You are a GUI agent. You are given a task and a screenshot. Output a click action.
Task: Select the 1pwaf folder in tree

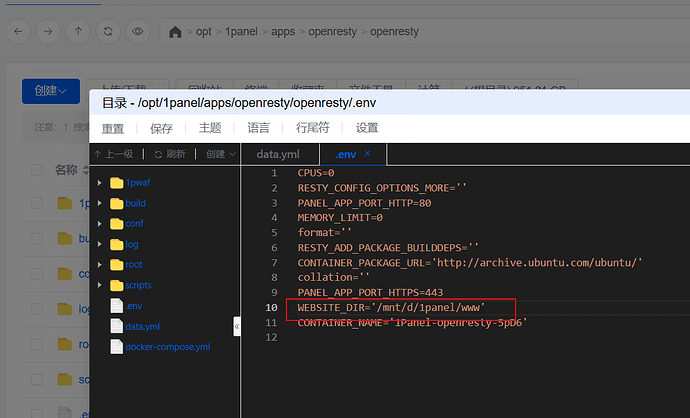(x=138, y=183)
